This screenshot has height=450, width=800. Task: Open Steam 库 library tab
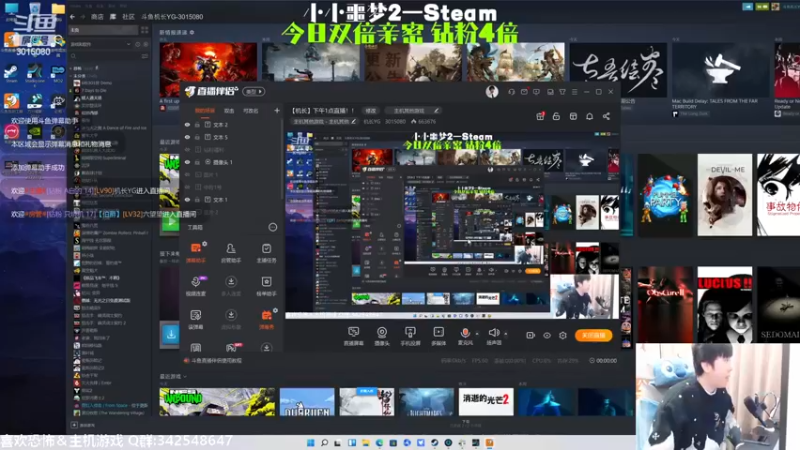113,17
